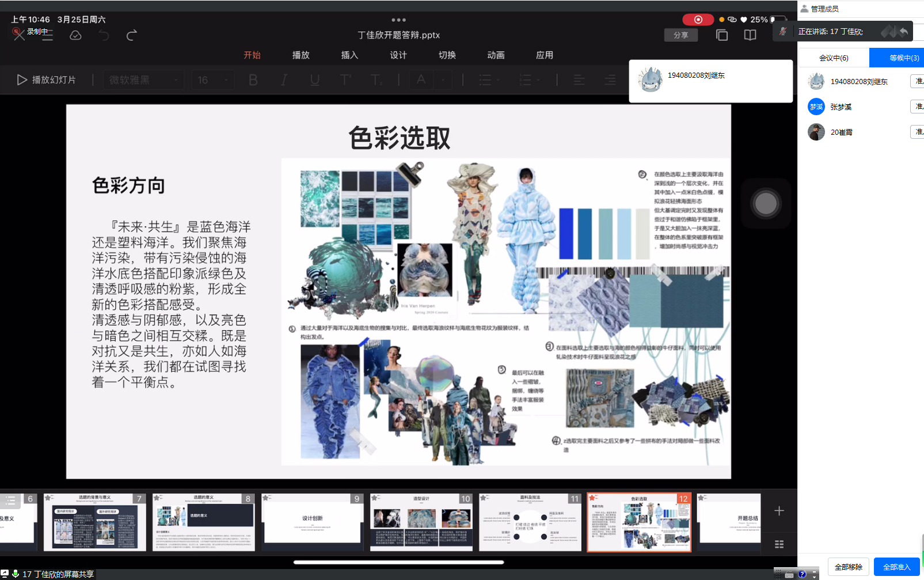Open the 微软雅黑 font name dropdown
Image resolution: width=924 pixels, height=580 pixels.
(x=144, y=80)
